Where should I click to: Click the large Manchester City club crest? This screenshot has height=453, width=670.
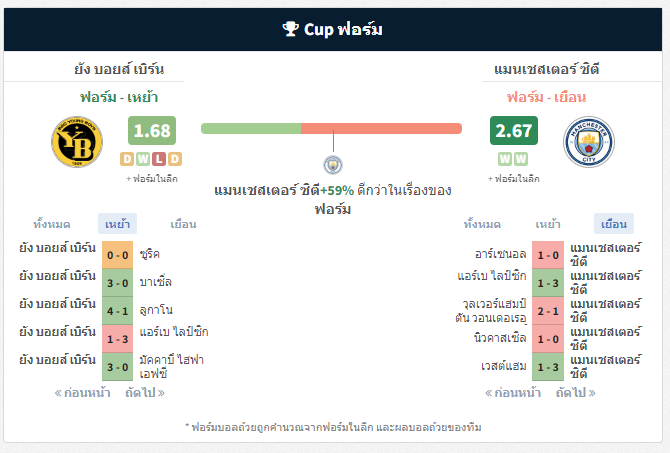(589, 141)
